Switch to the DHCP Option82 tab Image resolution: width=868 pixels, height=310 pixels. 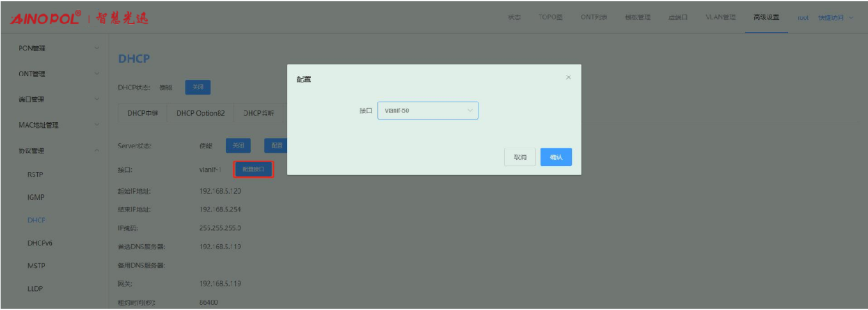200,113
